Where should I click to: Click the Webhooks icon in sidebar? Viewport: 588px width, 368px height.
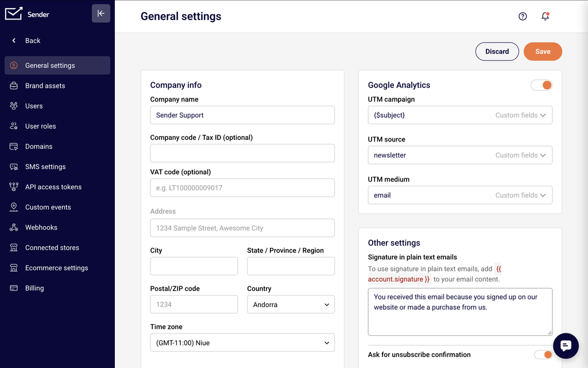pos(14,228)
